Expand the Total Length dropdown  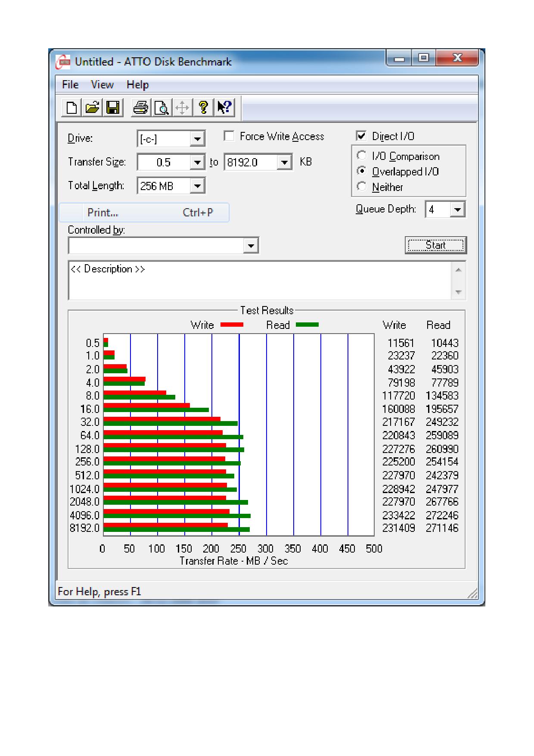[x=197, y=186]
